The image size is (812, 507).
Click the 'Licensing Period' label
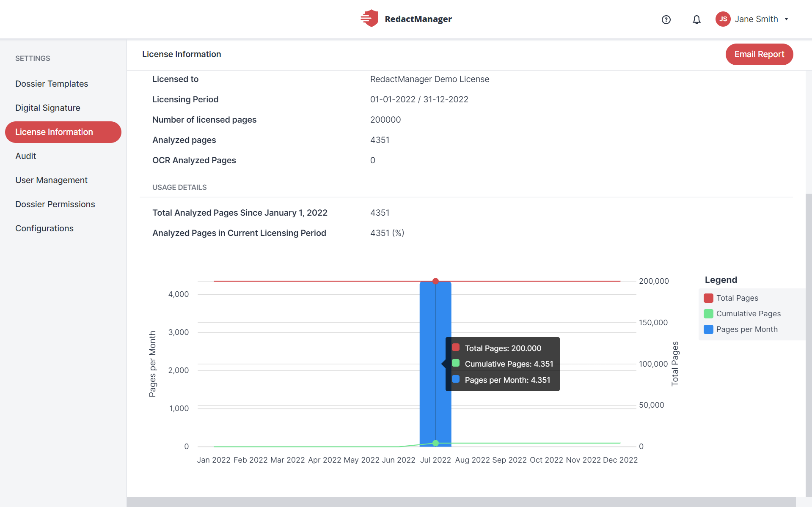185,99
